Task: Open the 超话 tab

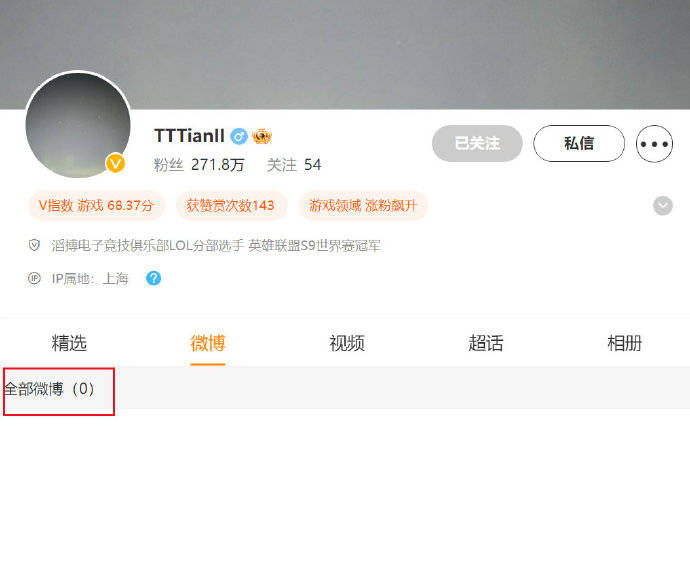Action: tap(485, 343)
